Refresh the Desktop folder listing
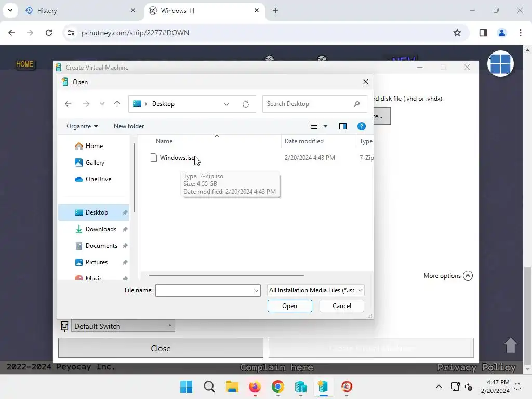 pyautogui.click(x=246, y=104)
